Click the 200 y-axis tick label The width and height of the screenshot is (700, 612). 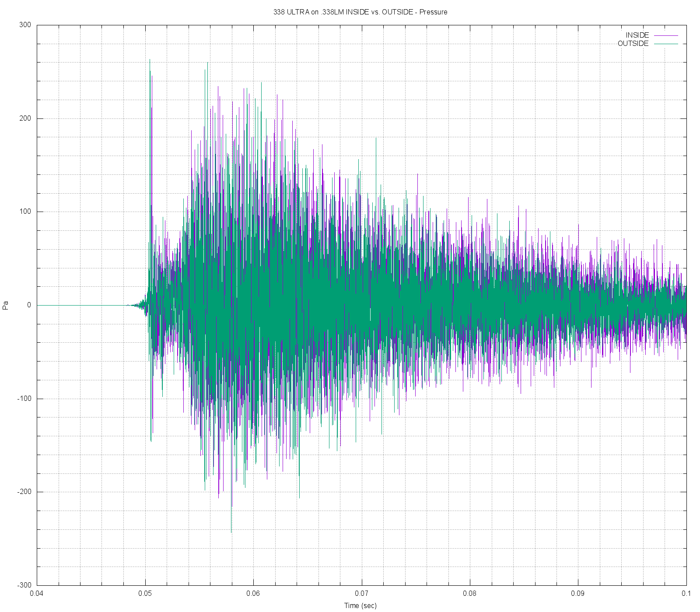[x=25, y=118]
